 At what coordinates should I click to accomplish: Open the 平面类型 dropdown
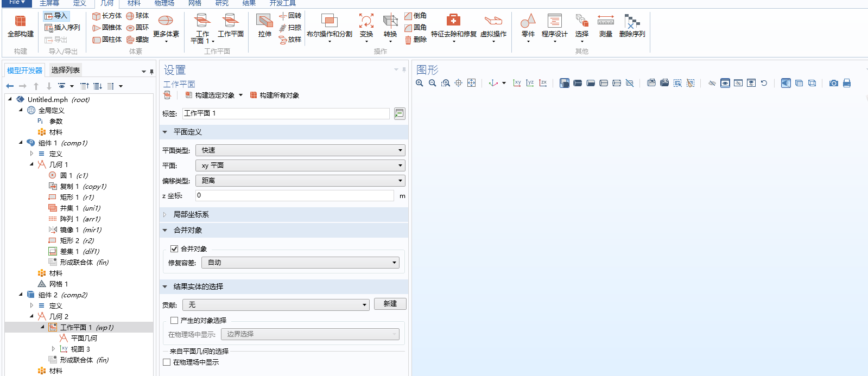[x=300, y=150]
